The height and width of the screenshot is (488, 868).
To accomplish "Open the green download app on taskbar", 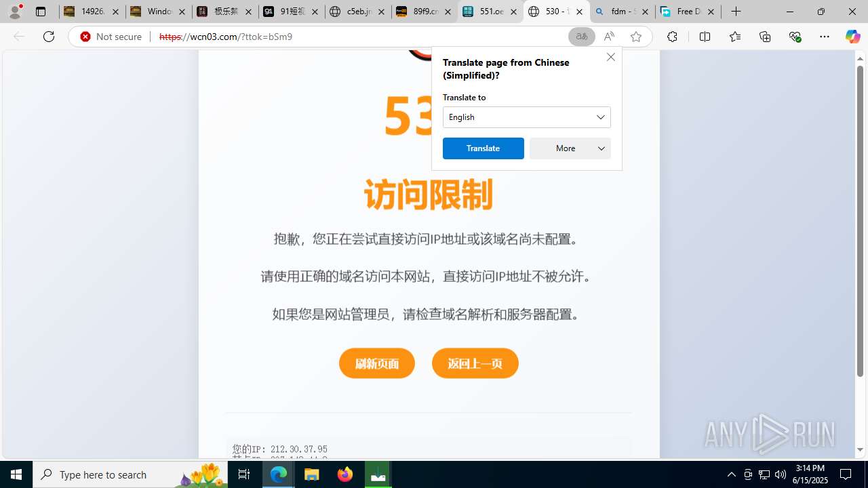I will 378,474.
